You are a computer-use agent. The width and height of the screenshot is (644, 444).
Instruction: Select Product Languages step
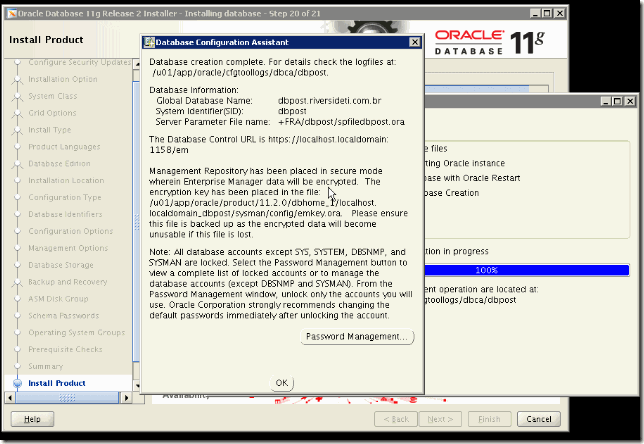coord(64,147)
